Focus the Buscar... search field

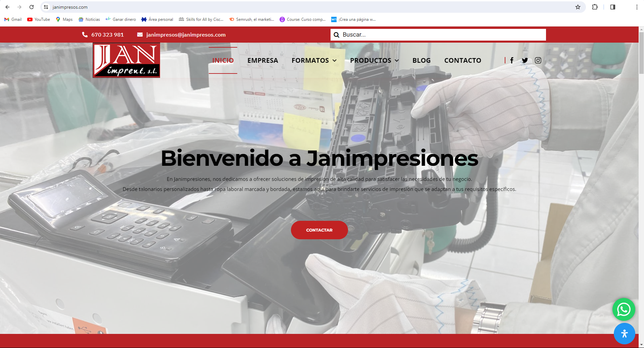pyautogui.click(x=438, y=35)
